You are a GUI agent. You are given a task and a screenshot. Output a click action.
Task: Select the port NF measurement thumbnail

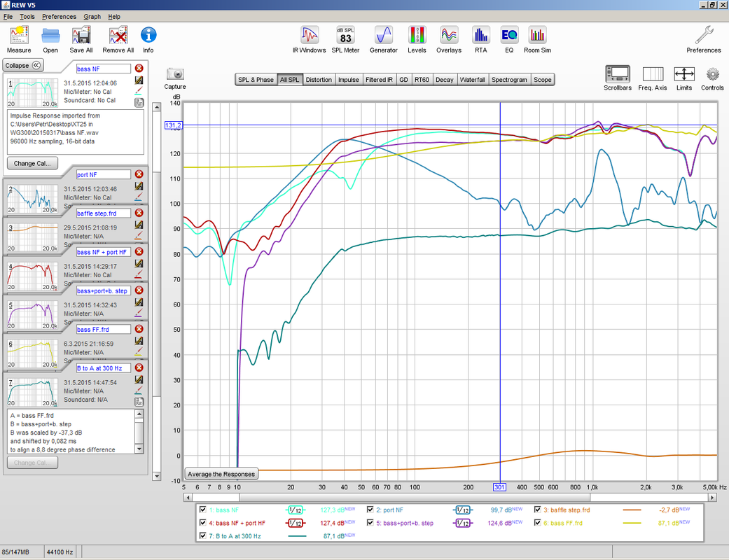pos(32,199)
